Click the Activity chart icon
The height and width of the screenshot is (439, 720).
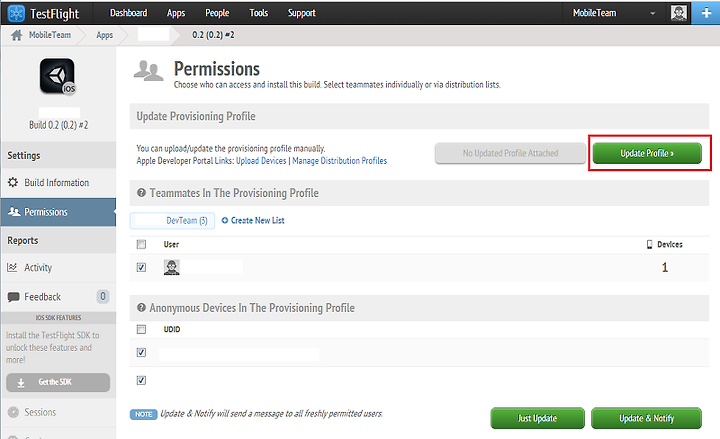(12, 267)
